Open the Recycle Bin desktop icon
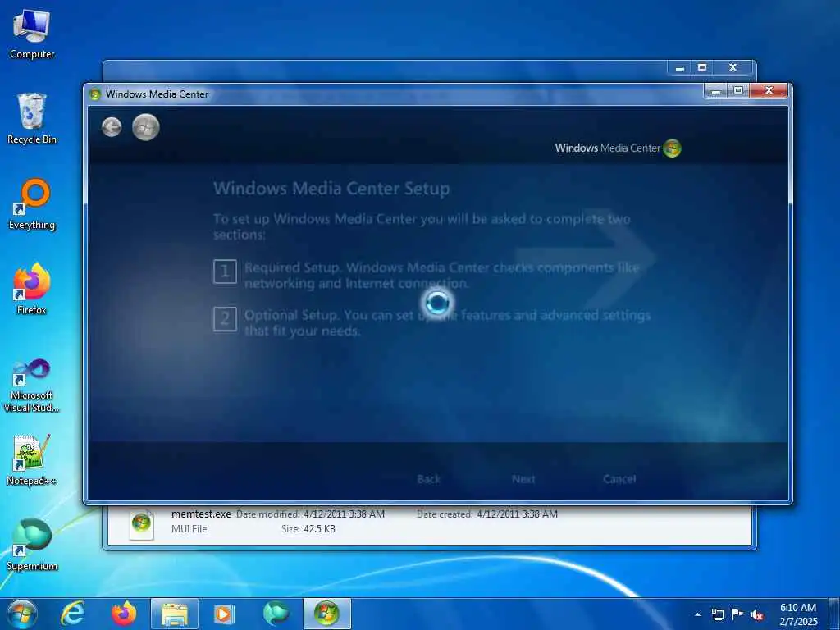The image size is (840, 630). [32, 119]
